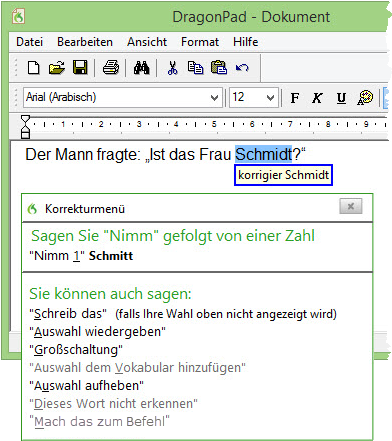Toggle underline with the U button

click(341, 98)
